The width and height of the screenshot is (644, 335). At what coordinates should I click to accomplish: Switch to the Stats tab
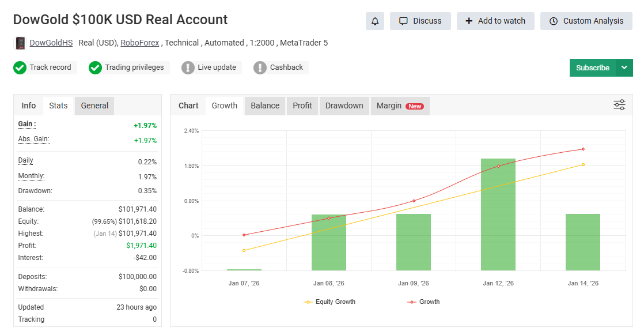point(58,106)
